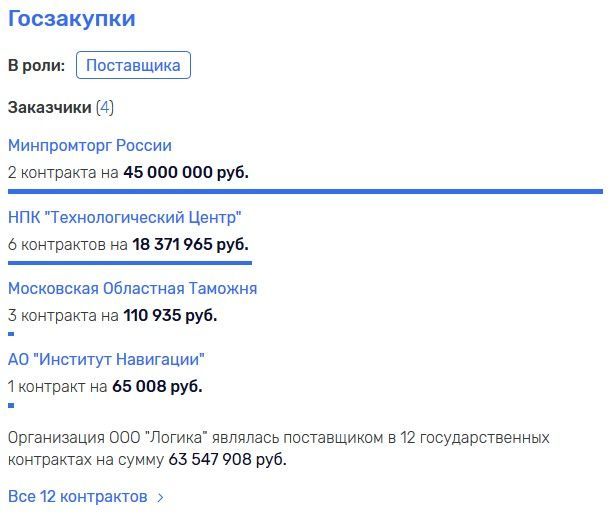The height and width of the screenshot is (525, 615).
Task: Click the 110 935 руб. amount
Action: (x=170, y=315)
